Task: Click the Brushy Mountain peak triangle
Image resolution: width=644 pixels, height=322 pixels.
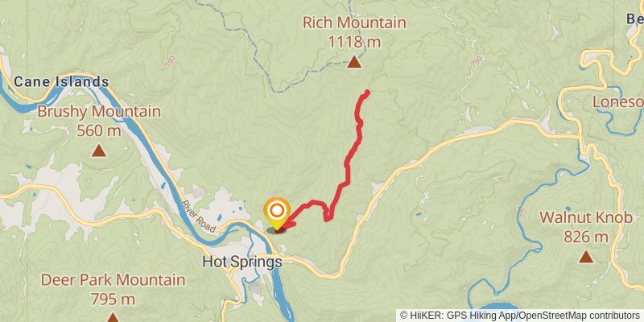Action: (x=99, y=151)
